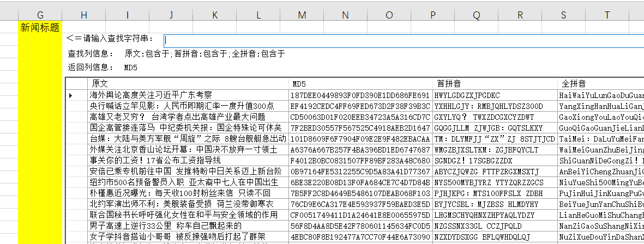This screenshot has width=644, height=244.
Task: Select the row indicator arrow of first grid row
Action: (x=71, y=95)
